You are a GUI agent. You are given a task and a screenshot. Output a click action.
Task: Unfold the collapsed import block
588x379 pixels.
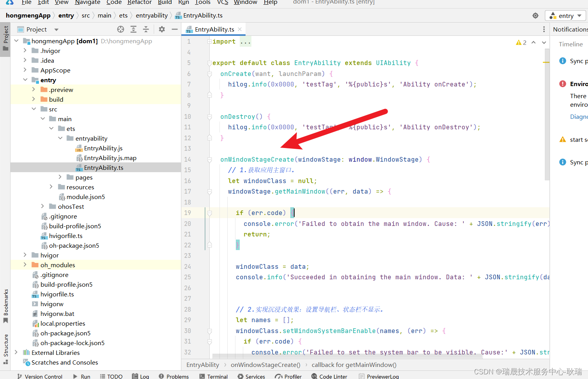click(x=209, y=42)
